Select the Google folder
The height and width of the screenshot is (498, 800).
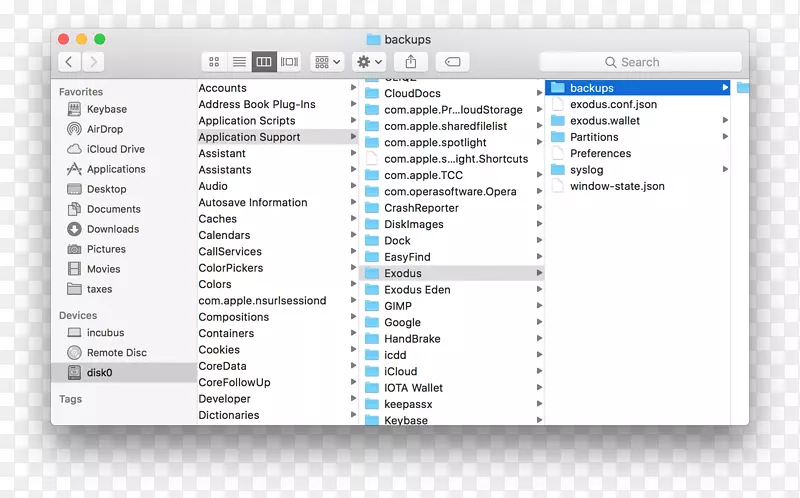(452, 322)
